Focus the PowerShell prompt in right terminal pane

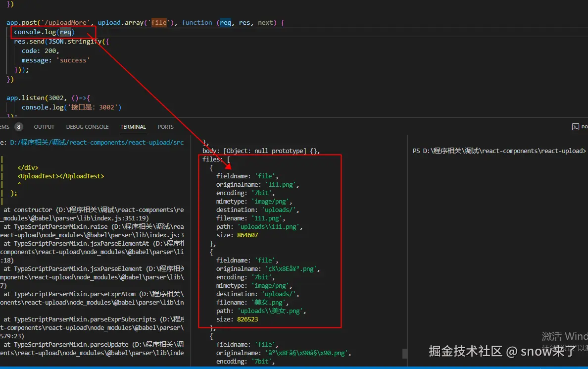tap(499, 151)
